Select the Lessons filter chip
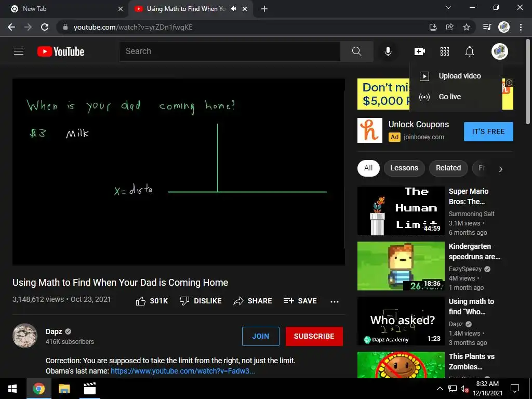Image resolution: width=532 pixels, height=399 pixels. [404, 168]
